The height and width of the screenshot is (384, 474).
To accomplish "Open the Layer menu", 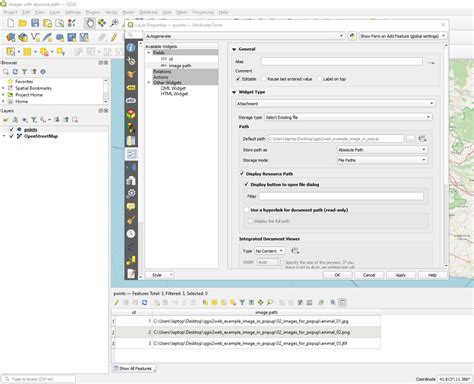I will coord(55,12).
